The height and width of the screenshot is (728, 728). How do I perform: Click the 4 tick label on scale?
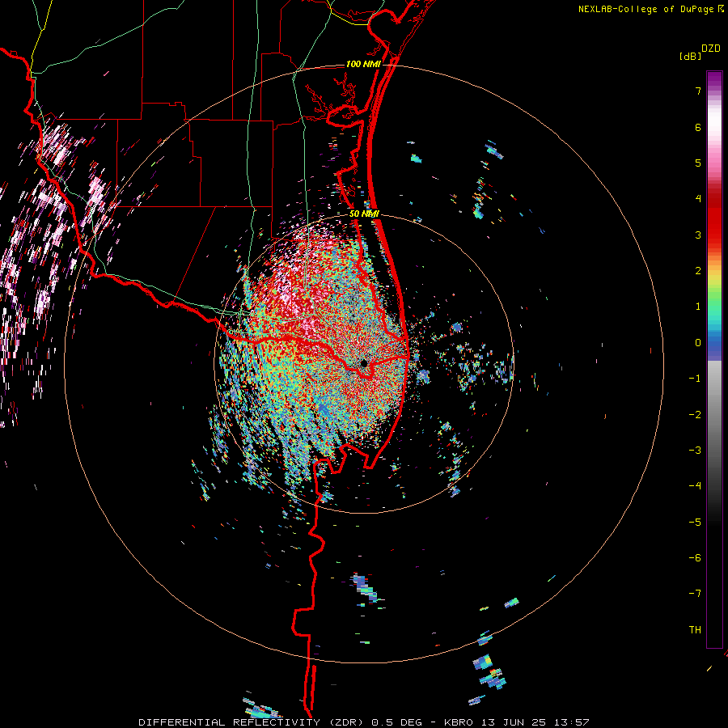pos(698,199)
